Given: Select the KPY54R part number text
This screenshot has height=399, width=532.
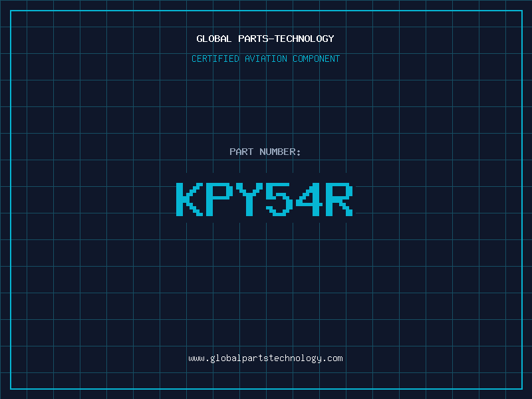Looking at the screenshot, I should tap(265, 199).
